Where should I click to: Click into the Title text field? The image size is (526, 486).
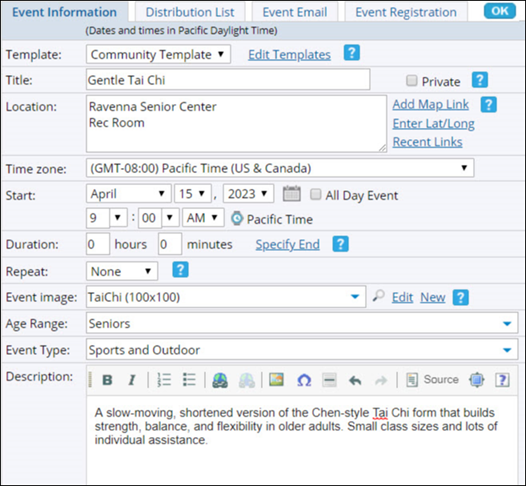point(228,79)
